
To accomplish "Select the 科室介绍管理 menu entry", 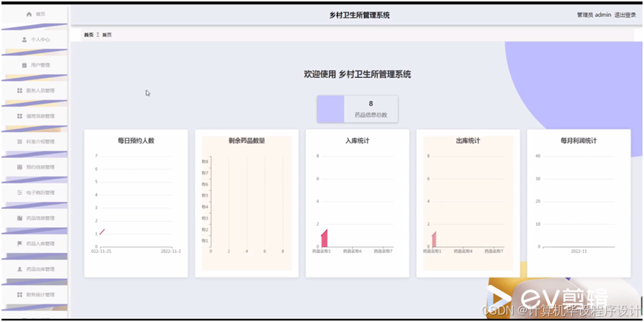I will pyautogui.click(x=35, y=142).
